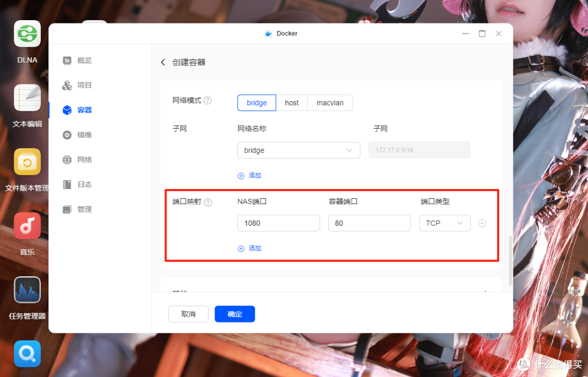Launch the 音乐 music app icon
The height and width of the screenshot is (377, 588).
[x=27, y=226]
